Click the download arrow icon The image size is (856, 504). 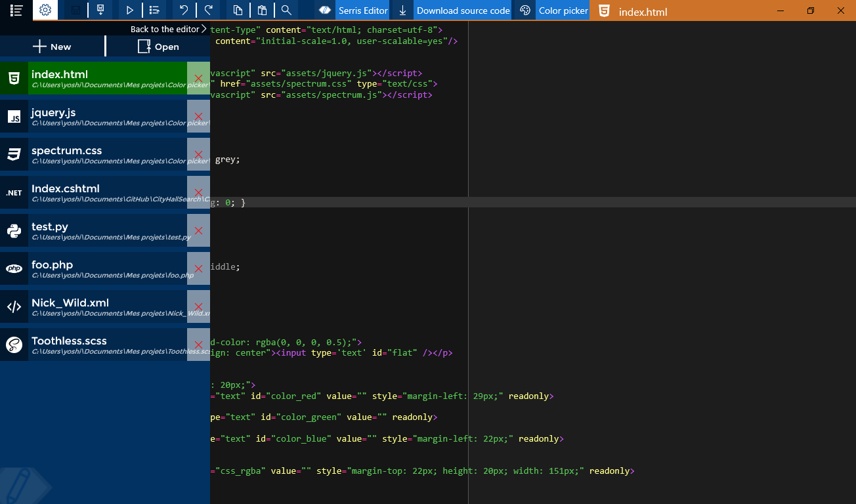(402, 10)
